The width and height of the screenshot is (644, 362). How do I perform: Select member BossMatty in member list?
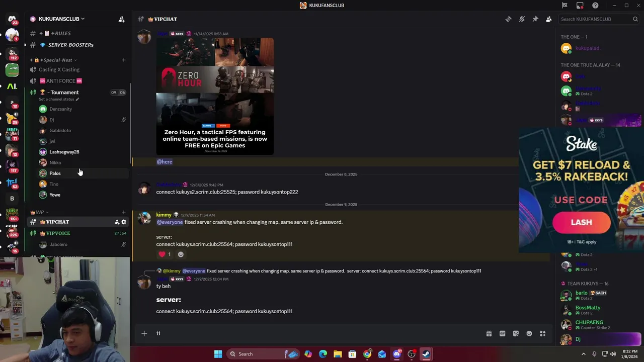pyautogui.click(x=599, y=310)
